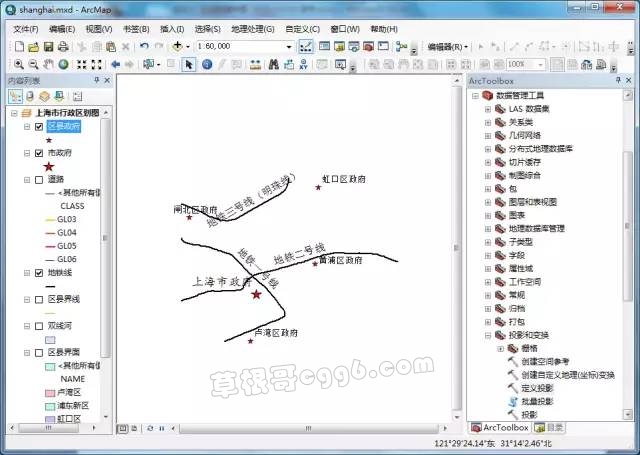Viewport: 640px width, 455px height.
Task: Select the Identify info tool
Action: [207, 64]
